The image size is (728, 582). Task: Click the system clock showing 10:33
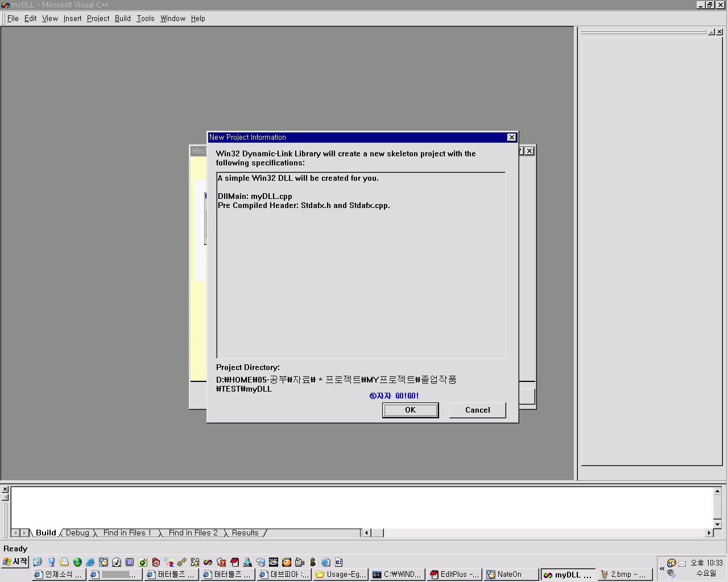[x=706, y=563]
